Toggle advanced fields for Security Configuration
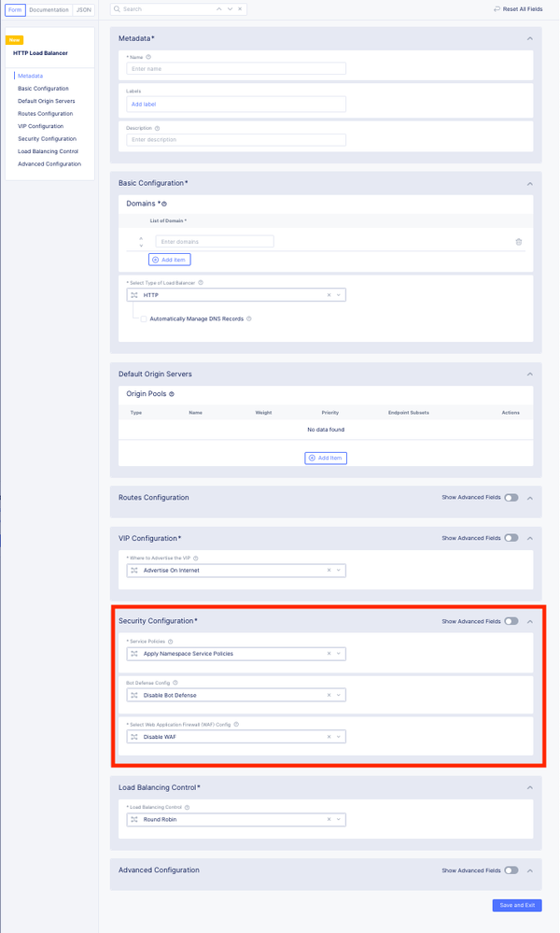Image resolution: width=560 pixels, height=933 pixels. coord(511,621)
